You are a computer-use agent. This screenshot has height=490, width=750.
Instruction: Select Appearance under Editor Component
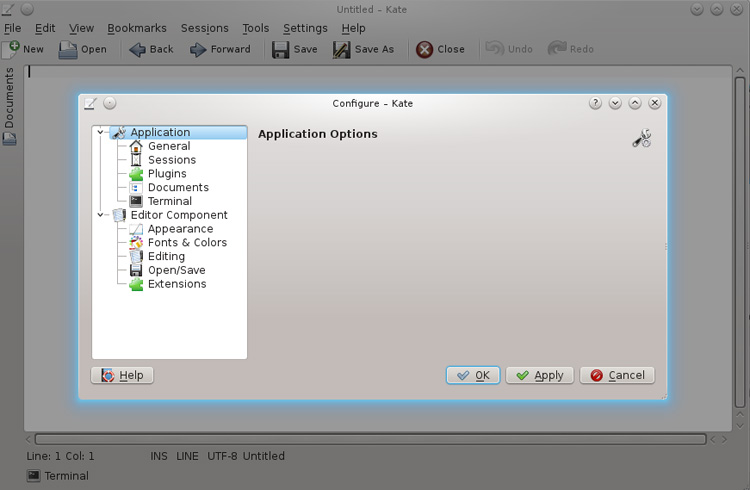pos(180,229)
